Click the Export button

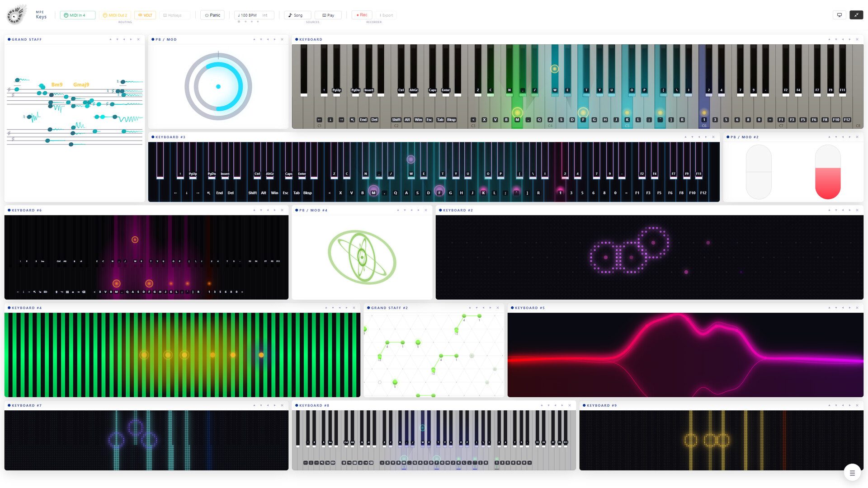[386, 15]
